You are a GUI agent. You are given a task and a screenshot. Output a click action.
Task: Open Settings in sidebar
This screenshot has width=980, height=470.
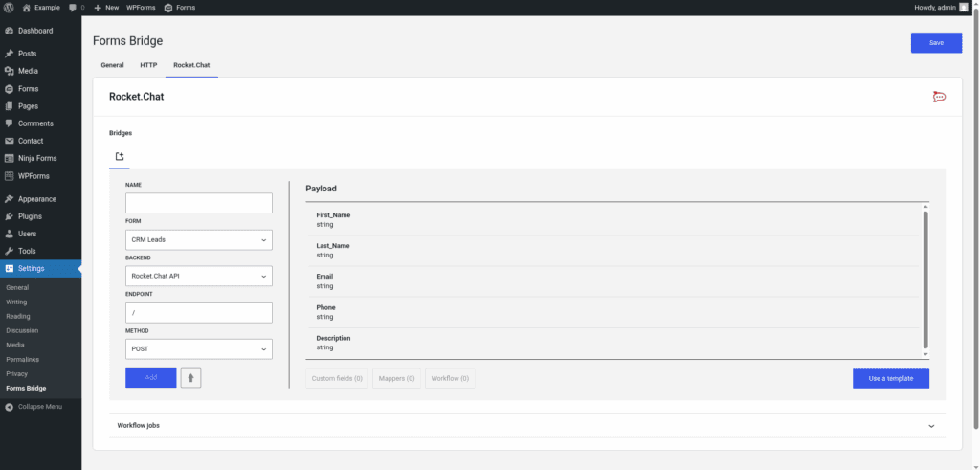40,269
